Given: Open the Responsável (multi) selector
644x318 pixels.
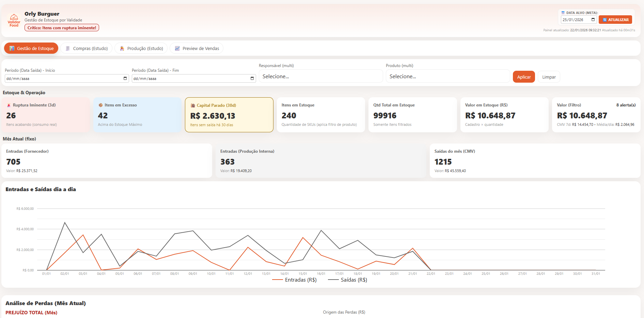Looking at the screenshot, I should click(320, 76).
